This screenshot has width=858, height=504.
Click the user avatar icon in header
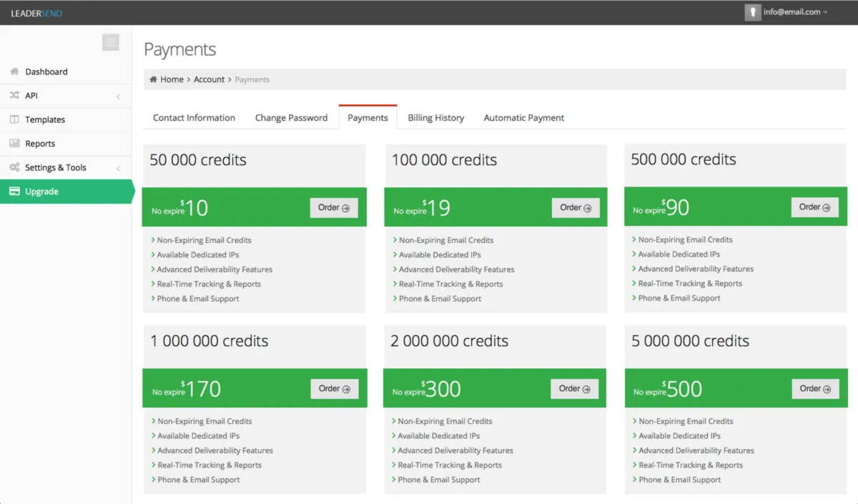click(x=752, y=12)
